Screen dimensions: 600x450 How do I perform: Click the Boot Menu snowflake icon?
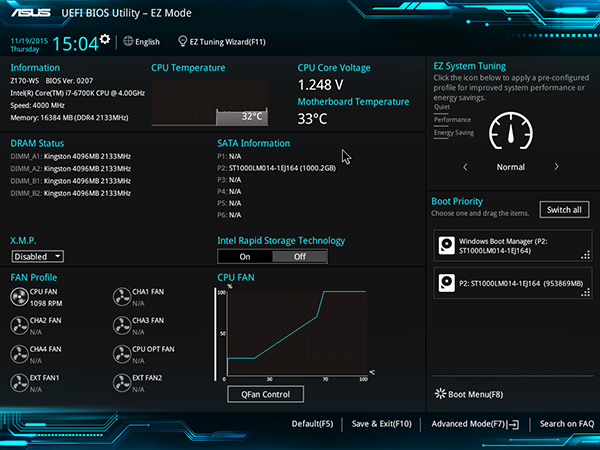coord(440,394)
